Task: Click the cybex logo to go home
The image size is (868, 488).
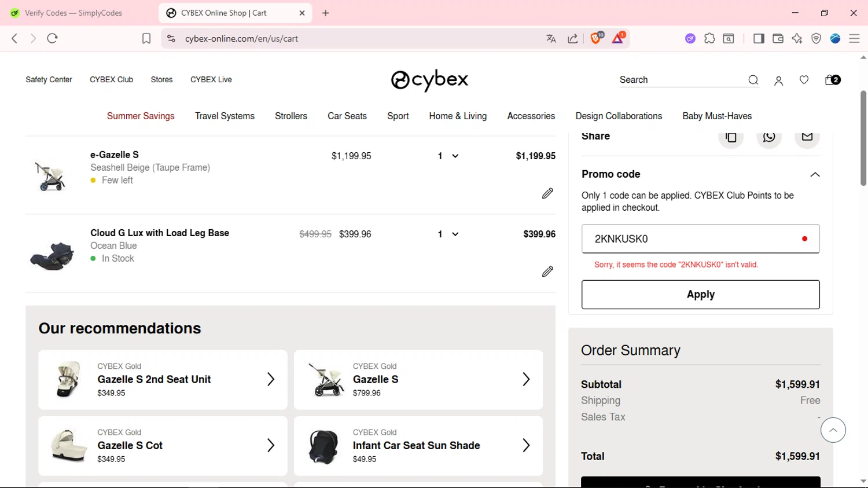Action: 429,80
